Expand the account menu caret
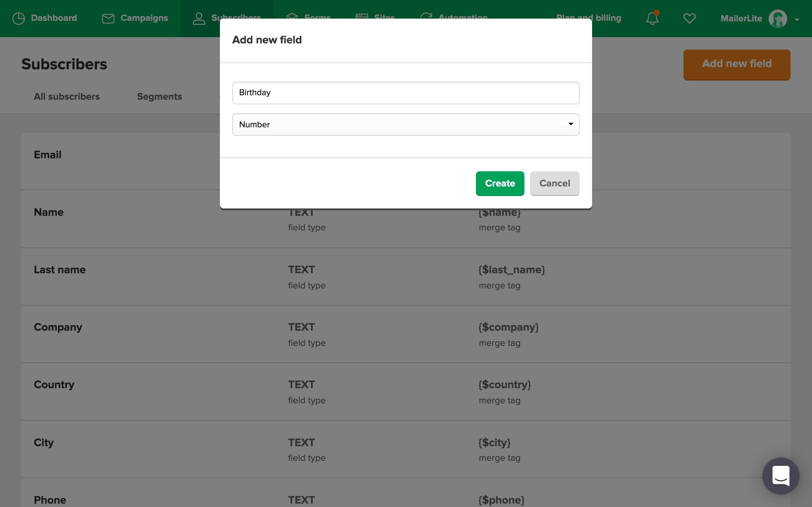 (797, 20)
